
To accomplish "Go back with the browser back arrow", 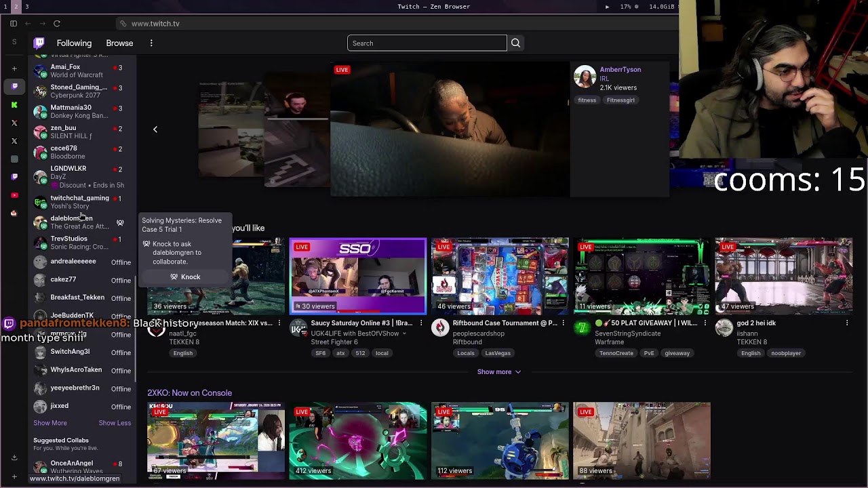I will pyautogui.click(x=28, y=24).
